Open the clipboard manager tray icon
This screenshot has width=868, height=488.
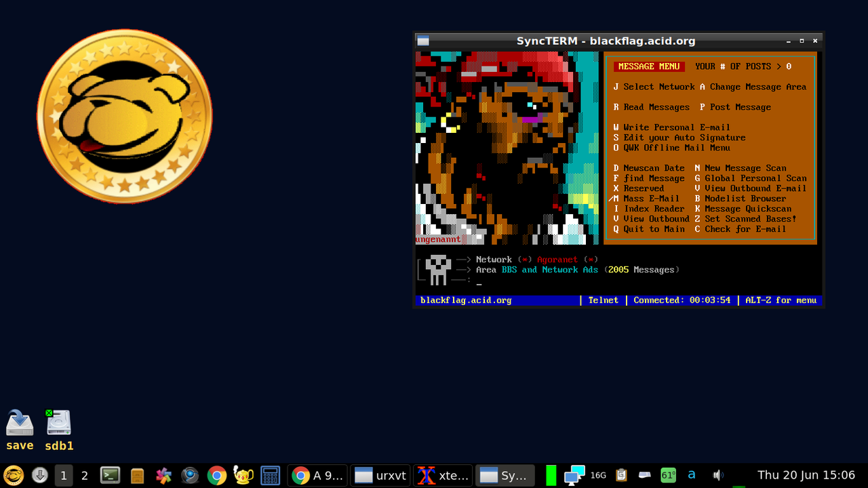click(621, 475)
